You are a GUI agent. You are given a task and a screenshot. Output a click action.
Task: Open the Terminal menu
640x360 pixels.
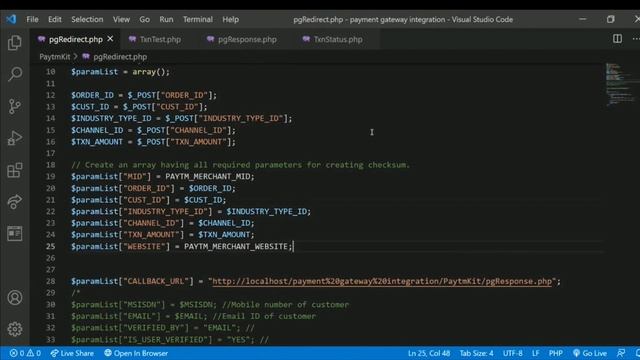point(198,19)
